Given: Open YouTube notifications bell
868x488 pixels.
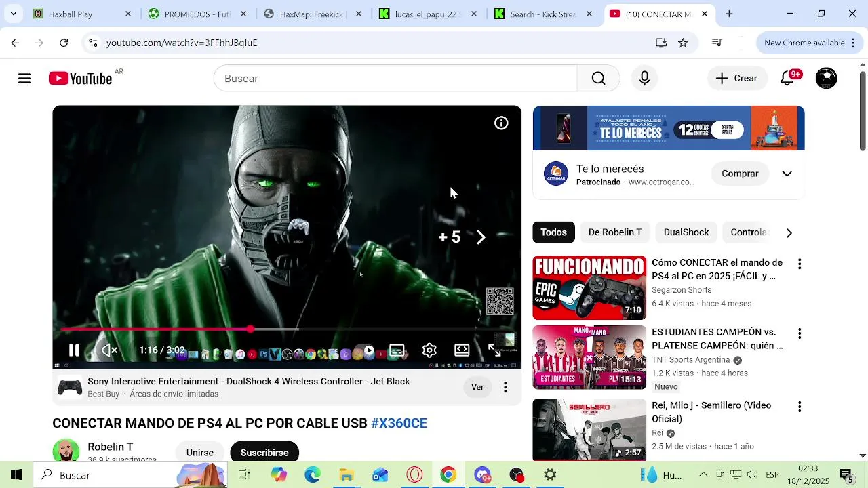Looking at the screenshot, I should (787, 79).
